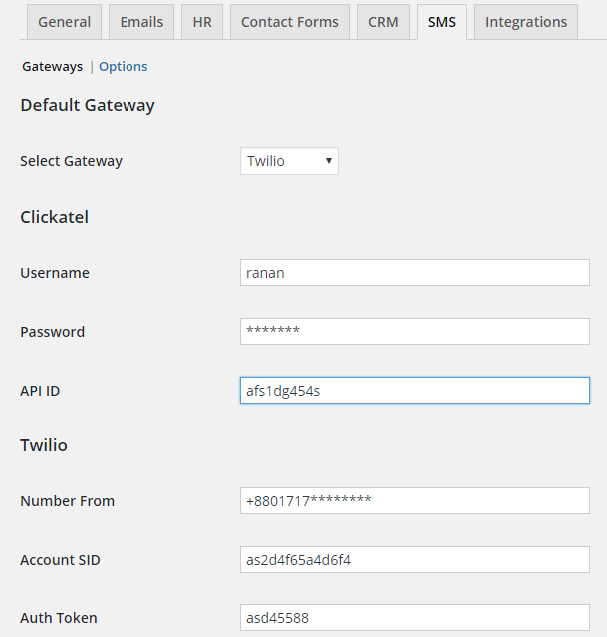Click the Account SID label
The image size is (607, 637).
coord(60,560)
